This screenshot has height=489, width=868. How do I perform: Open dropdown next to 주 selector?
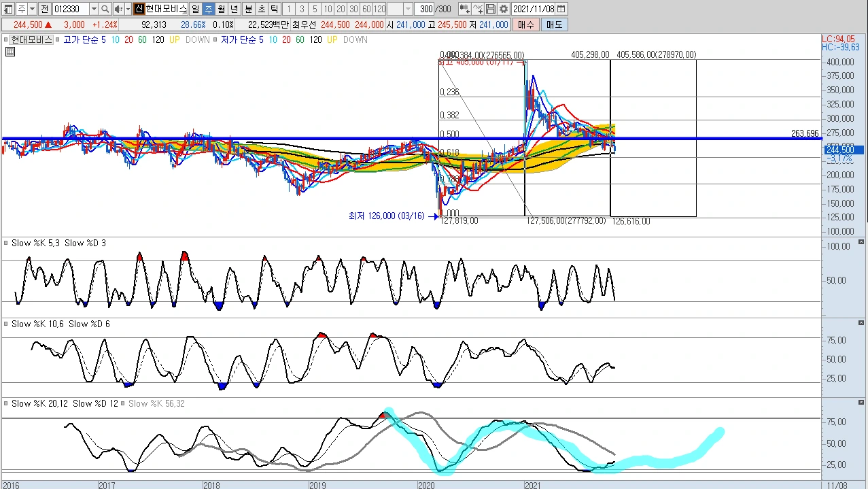pyautogui.click(x=32, y=9)
